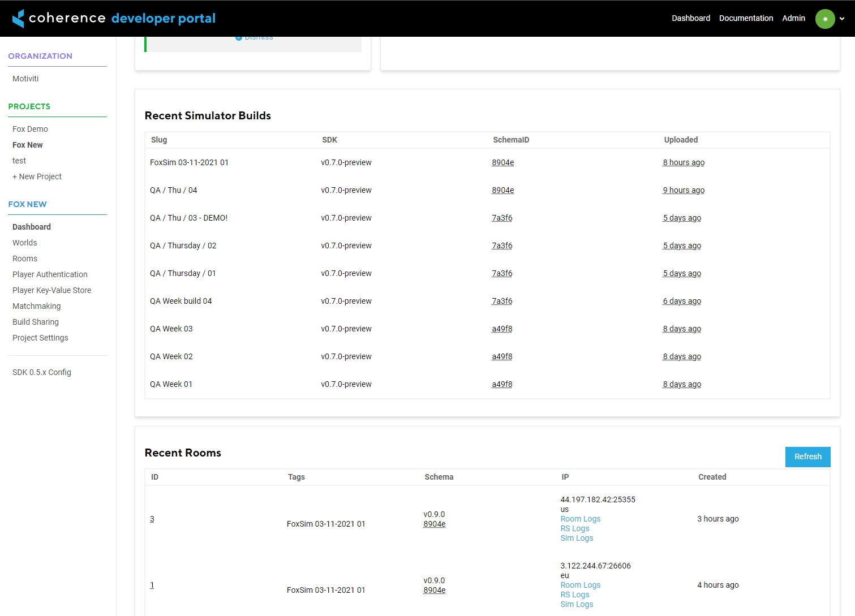Create a project via + New Project

pyautogui.click(x=37, y=176)
